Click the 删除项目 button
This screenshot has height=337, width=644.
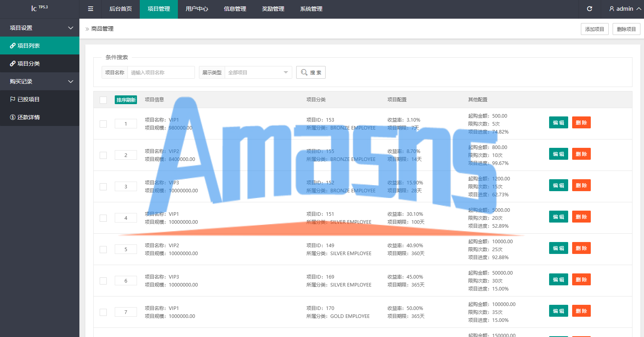click(x=626, y=29)
